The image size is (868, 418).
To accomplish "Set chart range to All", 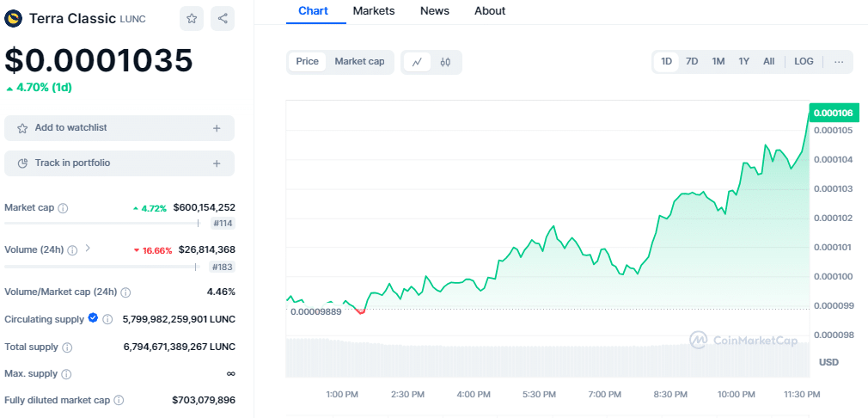I will [x=769, y=61].
